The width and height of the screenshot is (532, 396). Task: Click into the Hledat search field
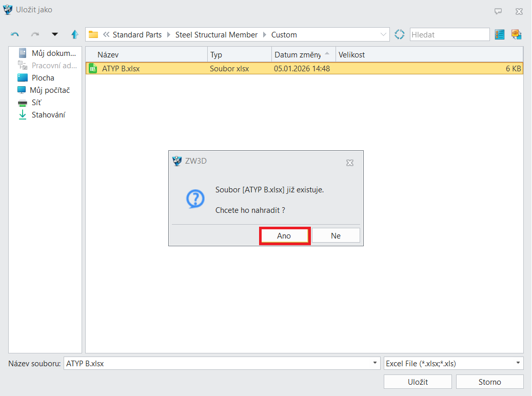(449, 34)
